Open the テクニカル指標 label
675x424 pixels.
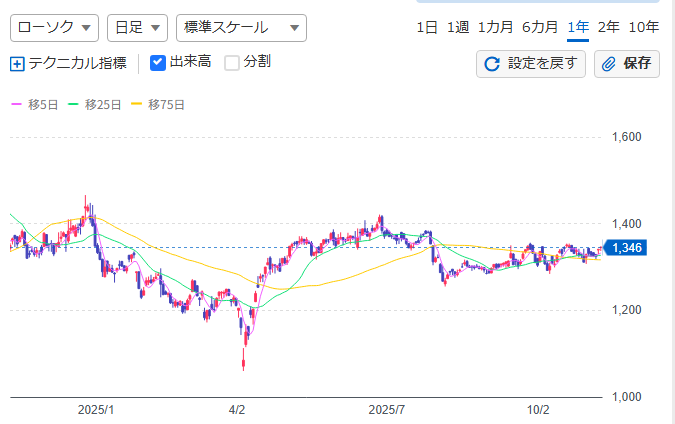click(x=77, y=63)
